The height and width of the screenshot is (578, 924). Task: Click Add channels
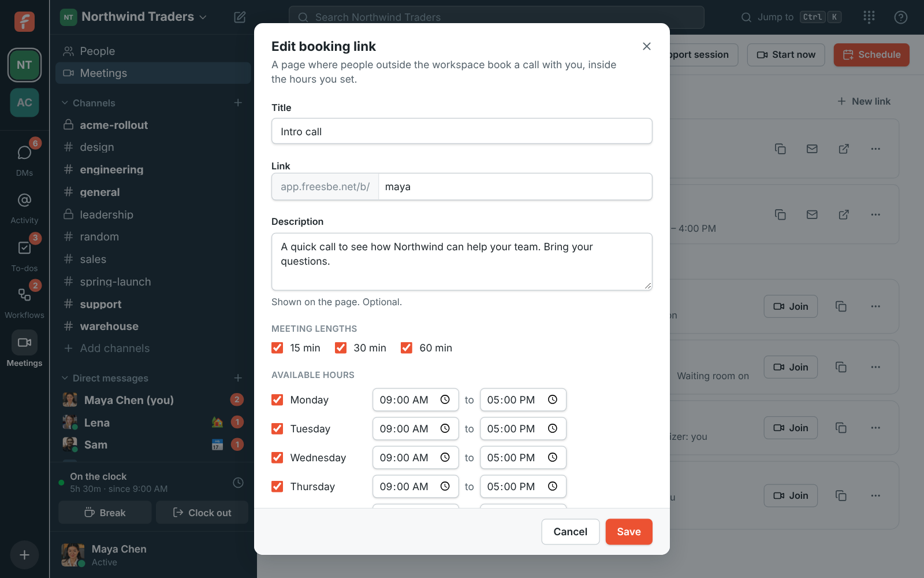153,349
